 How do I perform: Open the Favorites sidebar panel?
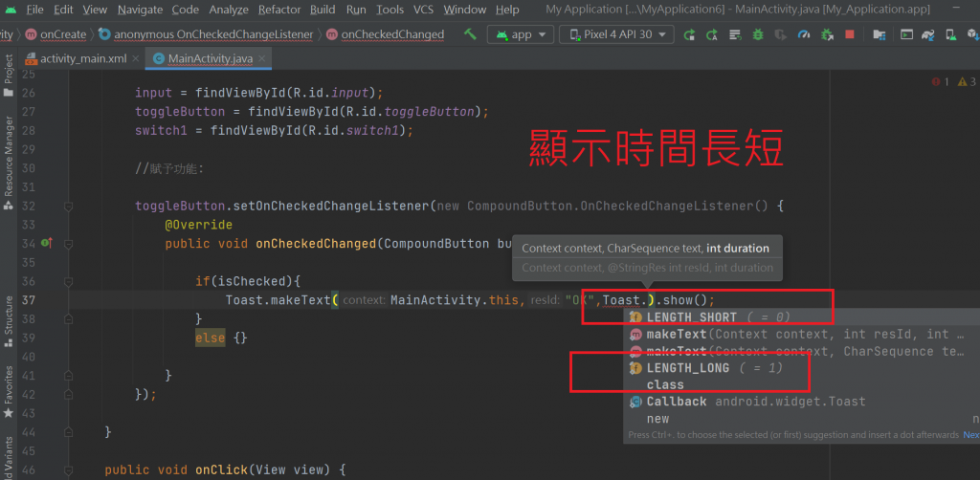[8, 391]
